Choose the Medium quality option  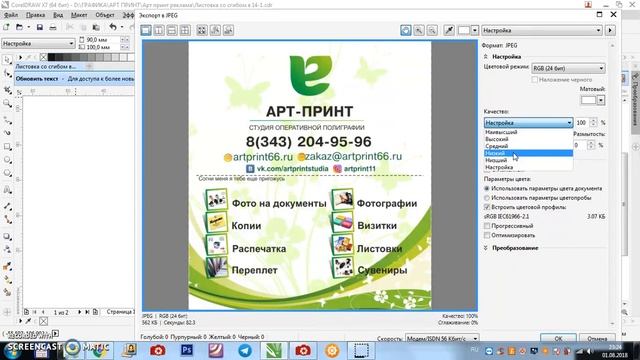pos(529,146)
